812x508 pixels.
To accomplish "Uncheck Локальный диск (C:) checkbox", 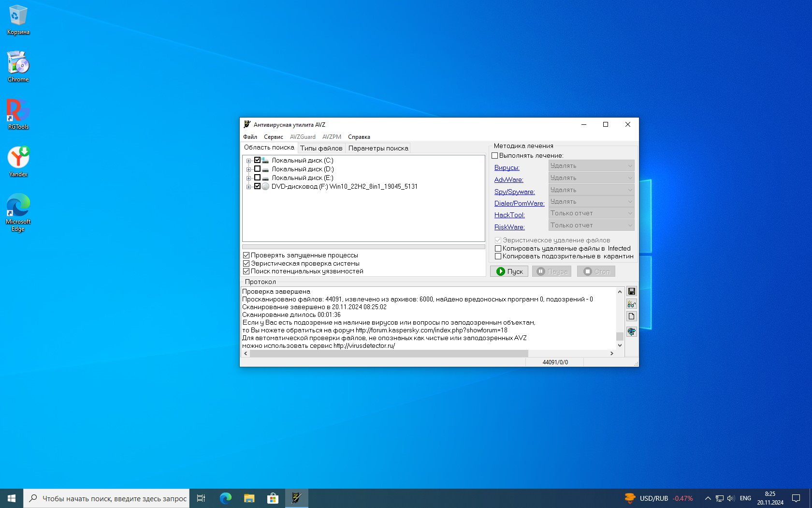I will pos(257,160).
